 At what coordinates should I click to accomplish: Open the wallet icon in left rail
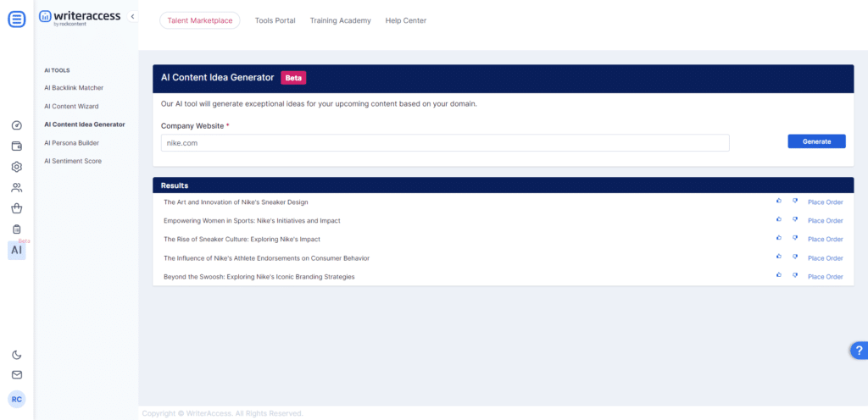point(17,146)
